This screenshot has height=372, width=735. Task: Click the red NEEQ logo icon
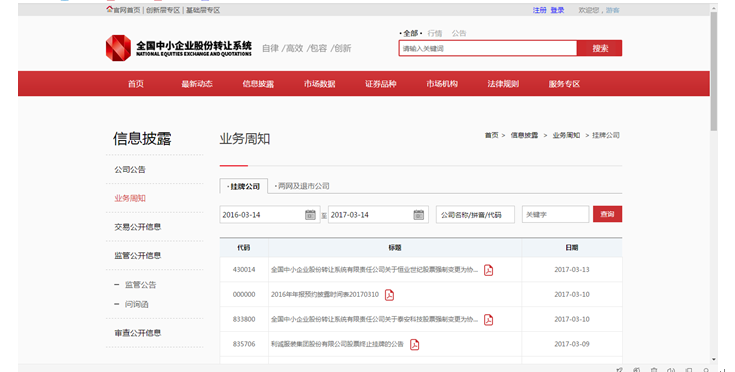[x=118, y=48]
